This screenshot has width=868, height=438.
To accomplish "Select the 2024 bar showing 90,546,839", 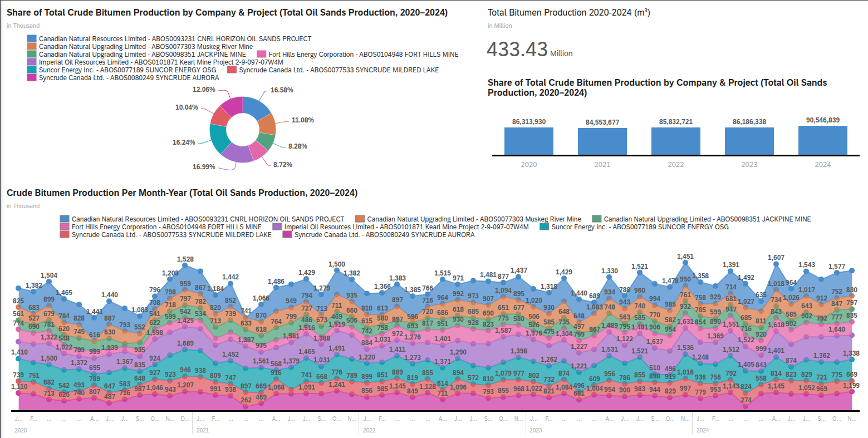I will coord(822,139).
